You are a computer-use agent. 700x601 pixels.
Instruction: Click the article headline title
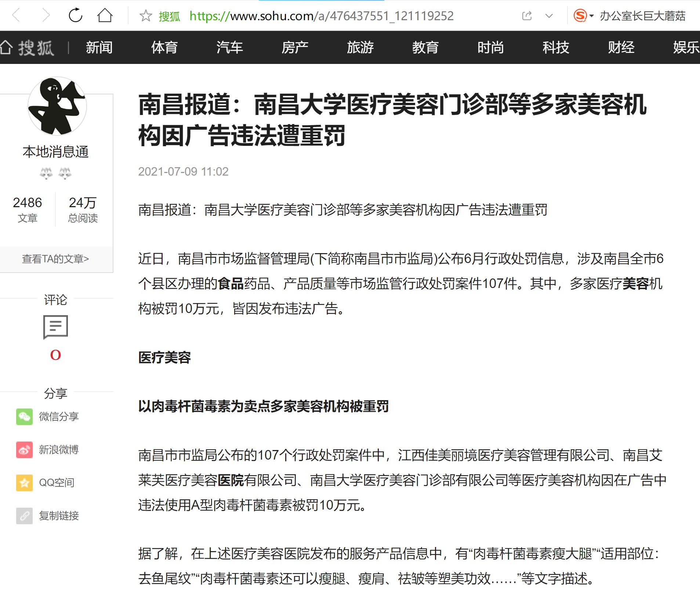(x=392, y=120)
